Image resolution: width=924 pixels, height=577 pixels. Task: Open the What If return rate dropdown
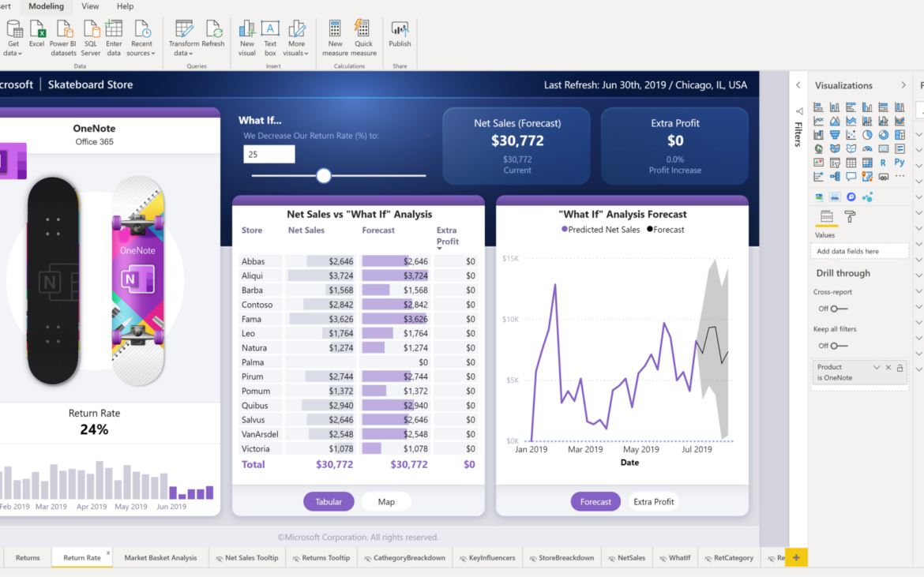(x=428, y=136)
